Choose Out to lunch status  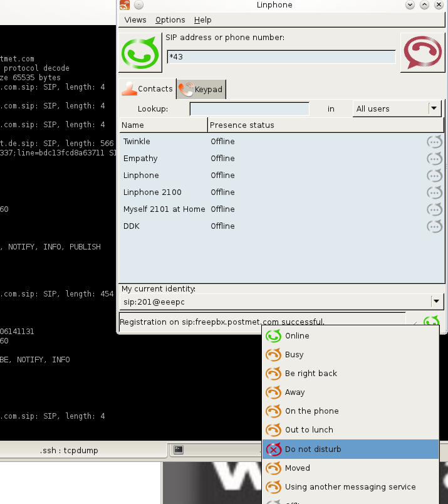tap(309, 430)
